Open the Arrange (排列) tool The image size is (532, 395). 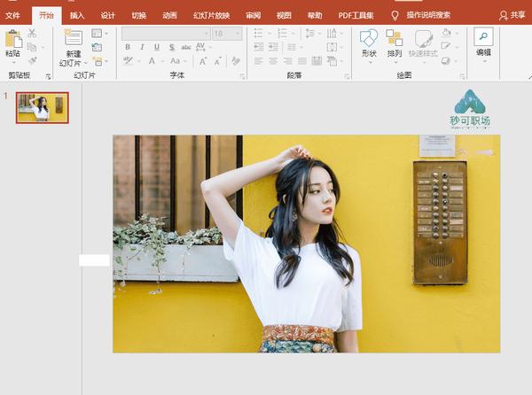395,40
